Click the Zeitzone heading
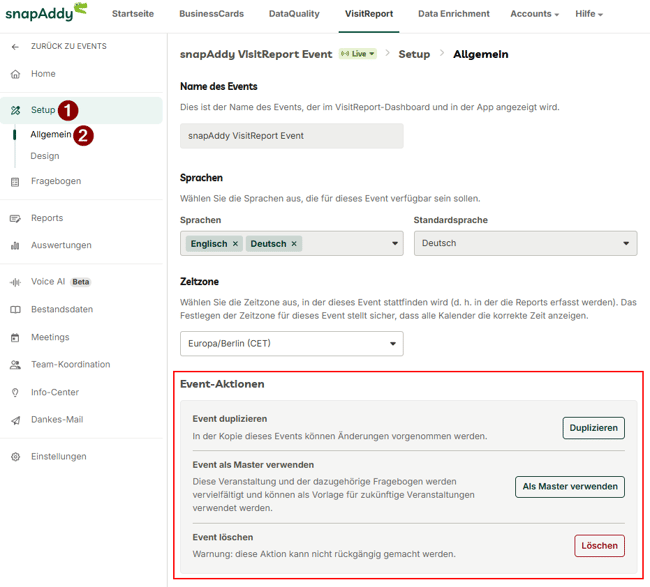 coord(199,282)
